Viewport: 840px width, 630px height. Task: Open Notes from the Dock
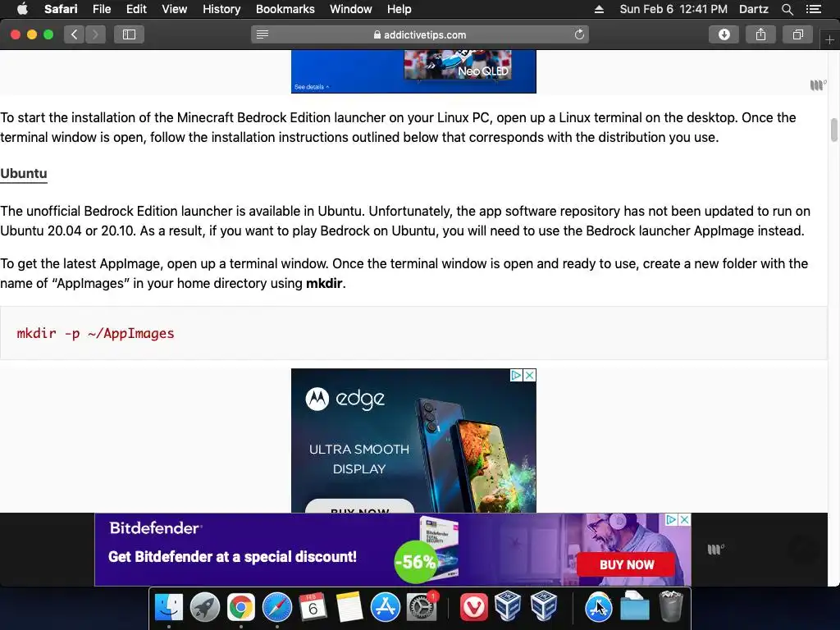tap(349, 608)
